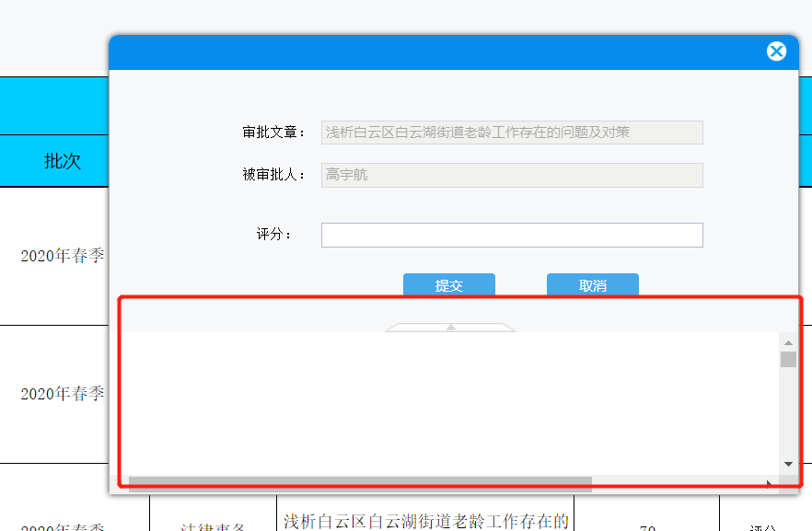
Task: Click the 提交 submit button
Action: (x=449, y=284)
